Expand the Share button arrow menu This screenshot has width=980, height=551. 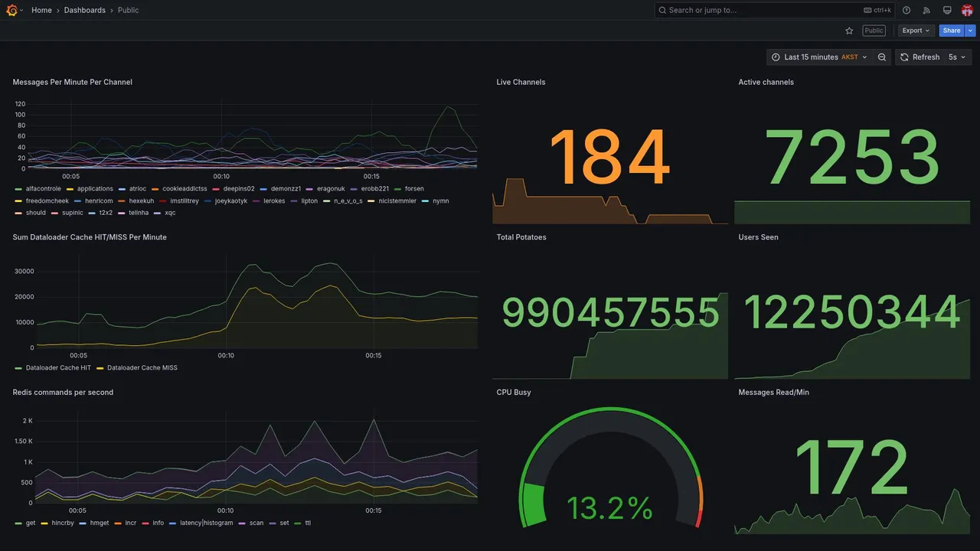tap(971, 31)
